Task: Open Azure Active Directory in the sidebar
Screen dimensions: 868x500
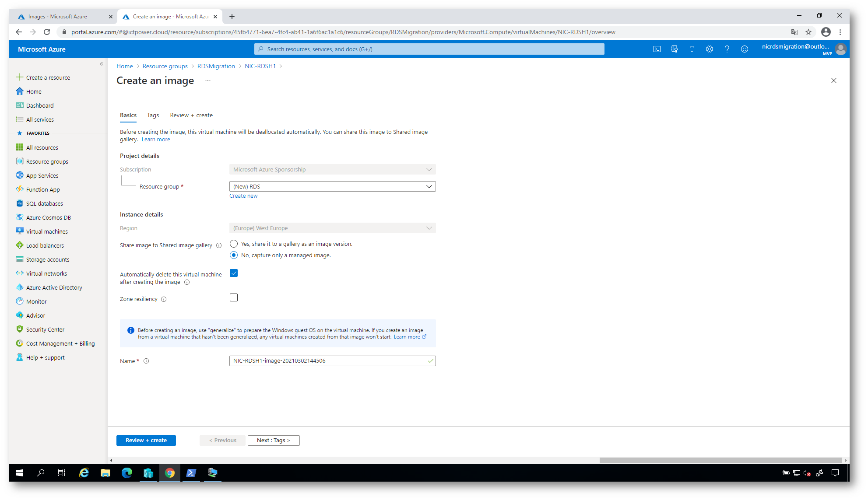Action: click(54, 287)
